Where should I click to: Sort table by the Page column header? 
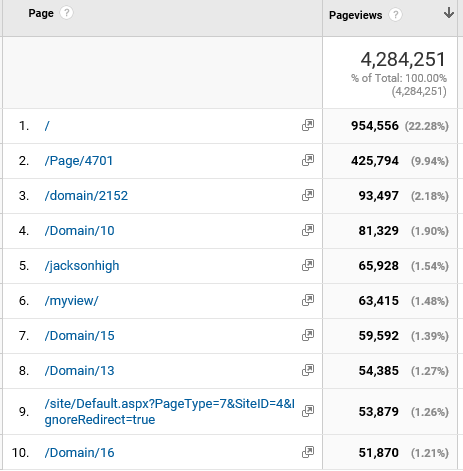point(41,13)
